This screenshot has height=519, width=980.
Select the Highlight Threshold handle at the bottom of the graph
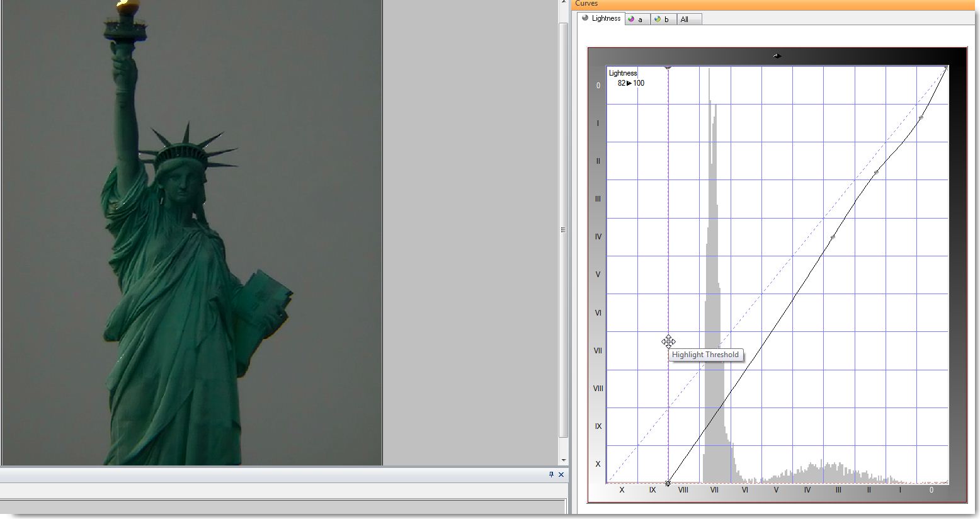(x=668, y=483)
